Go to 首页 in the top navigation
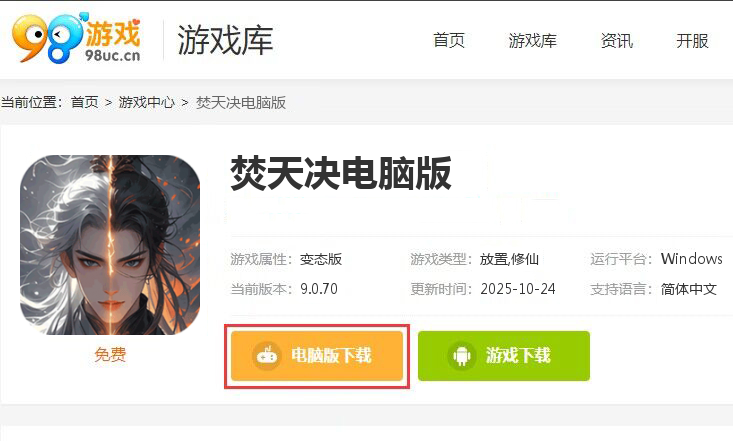This screenshot has width=733, height=441. point(449,40)
